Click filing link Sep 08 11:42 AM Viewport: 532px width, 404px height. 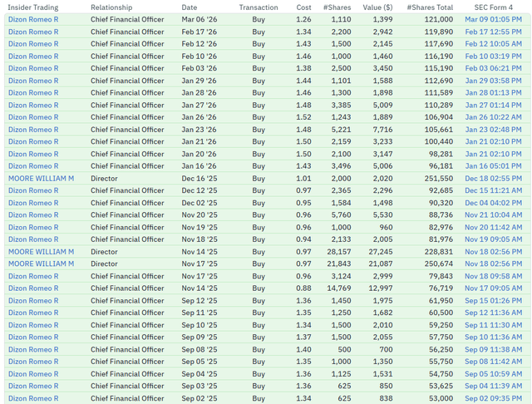[493, 362]
